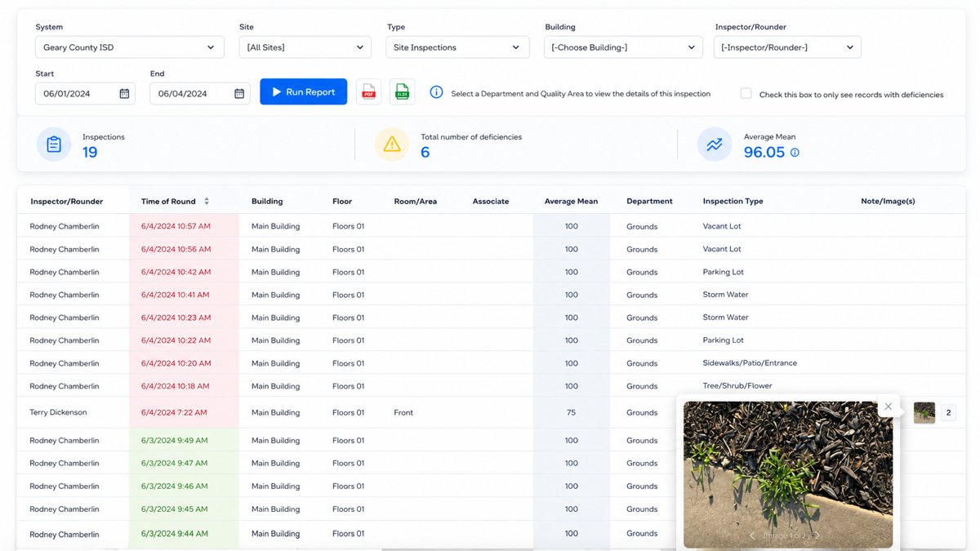Screen dimensions: 980x551
Task: Click the Start date field 06/01/2024
Action: [85, 94]
